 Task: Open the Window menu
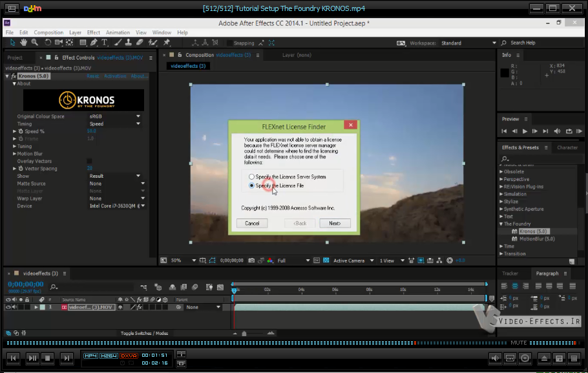tap(162, 33)
